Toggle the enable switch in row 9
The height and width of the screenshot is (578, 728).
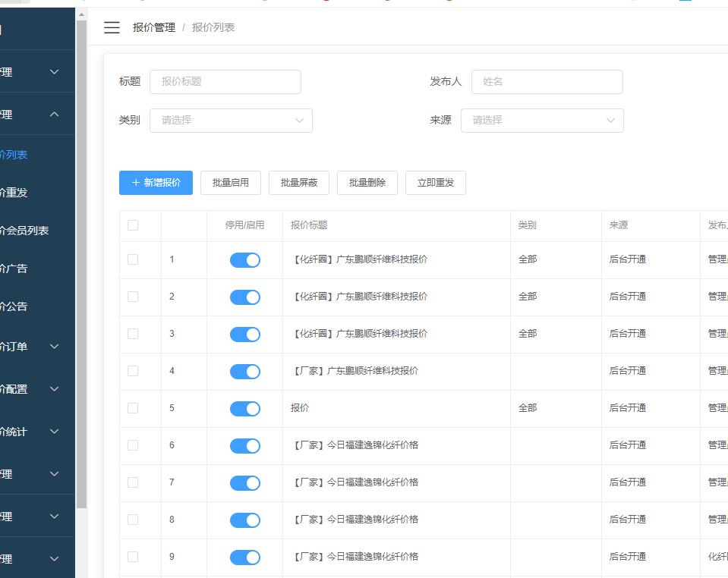(x=244, y=558)
